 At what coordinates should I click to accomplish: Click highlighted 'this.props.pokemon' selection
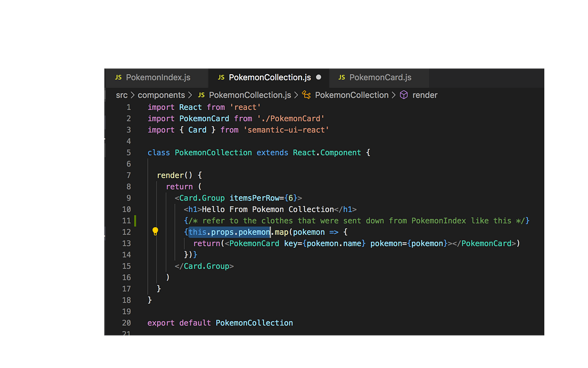pyautogui.click(x=229, y=232)
